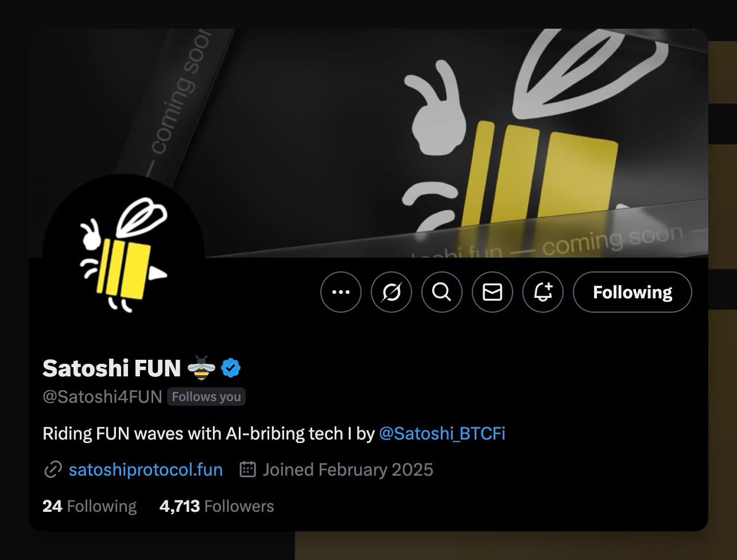Open the @Satoshi_BTCFi mention link
Screen dimensions: 737x560
443,433
